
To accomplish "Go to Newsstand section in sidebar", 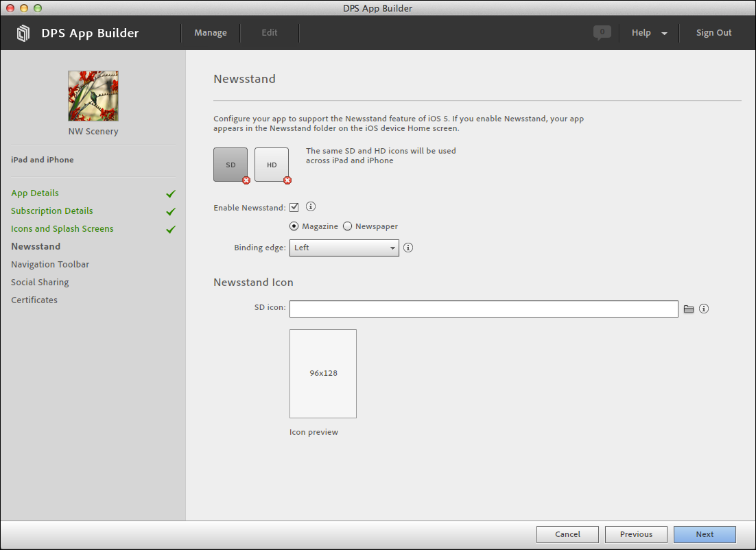I will [36, 246].
